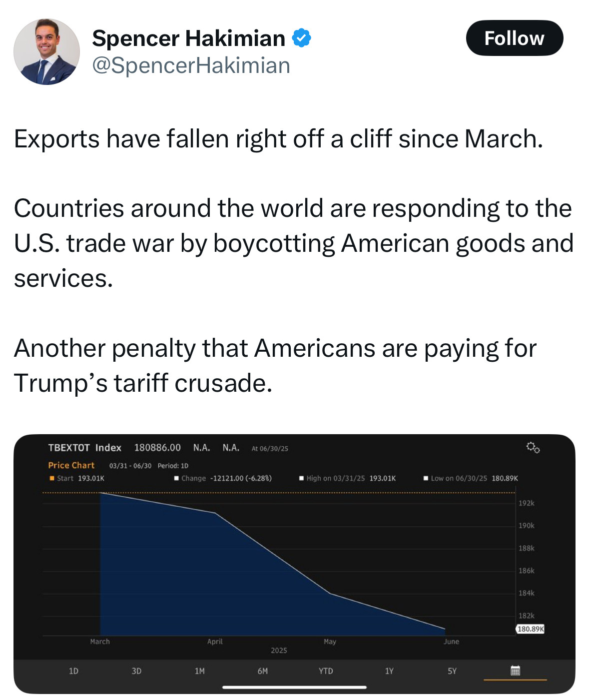Toggle the Low on 06/30/25 legend marker
Viewport: 589px width, 700px height.
426,478
